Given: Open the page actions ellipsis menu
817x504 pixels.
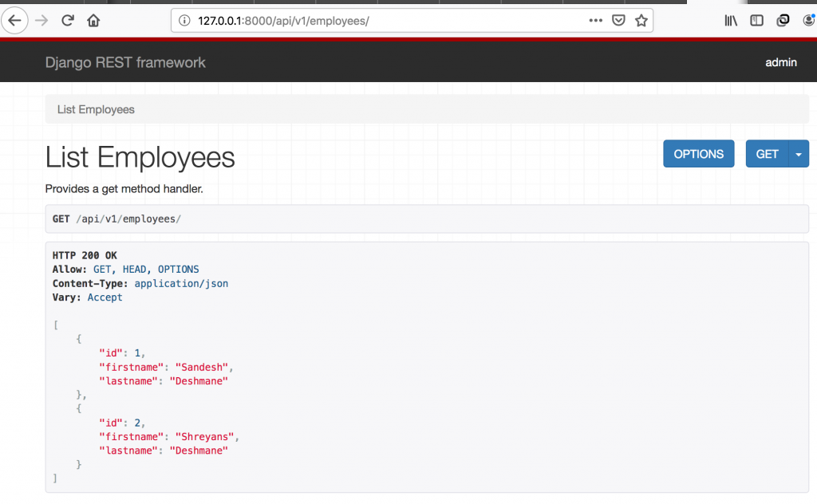Looking at the screenshot, I should 595,20.
